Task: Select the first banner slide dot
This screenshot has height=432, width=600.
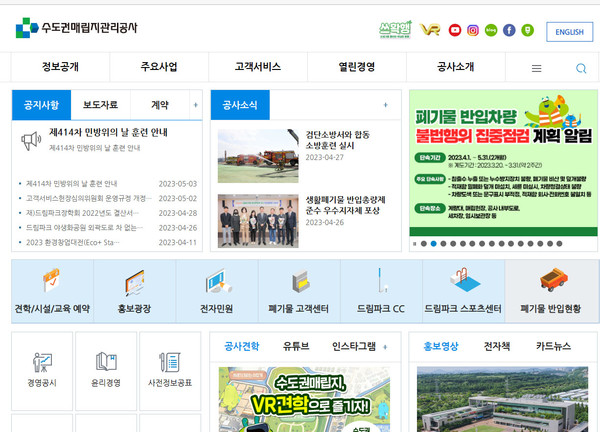Action: click(424, 244)
